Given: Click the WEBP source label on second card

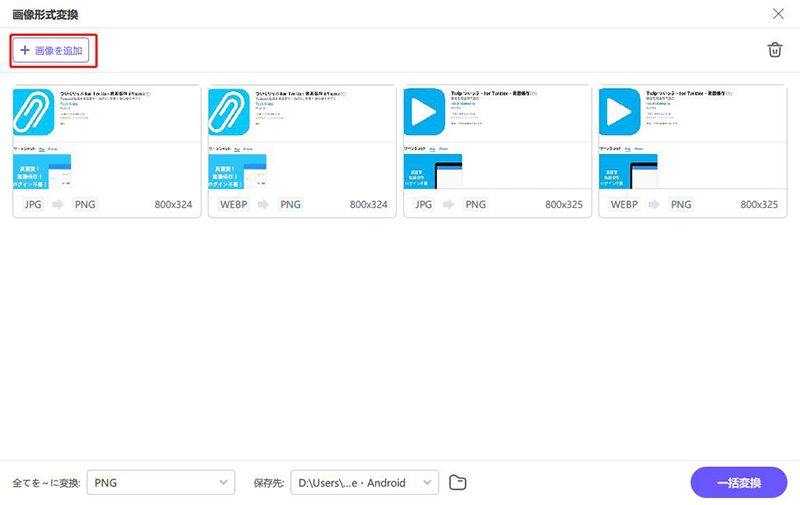Looking at the screenshot, I should [234, 205].
